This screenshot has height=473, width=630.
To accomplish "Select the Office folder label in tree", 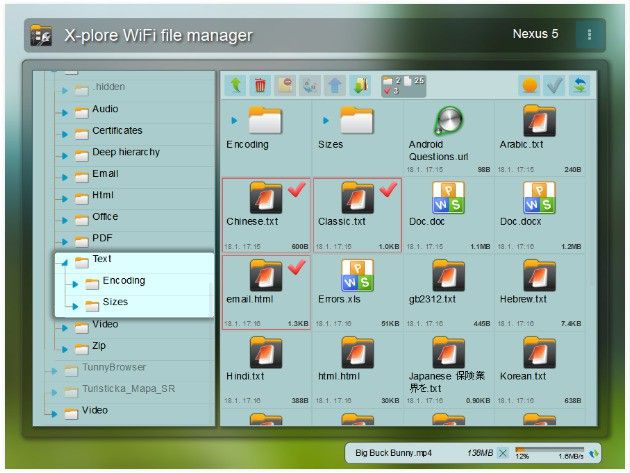I will [105, 217].
